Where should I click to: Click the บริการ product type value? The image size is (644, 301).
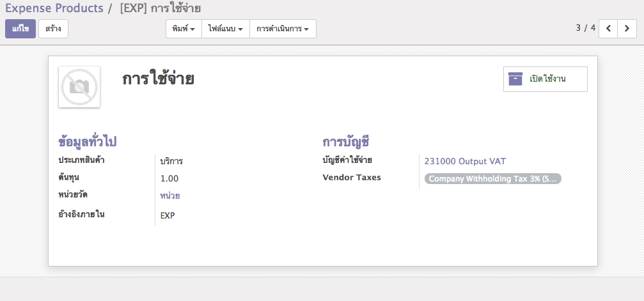point(171,162)
